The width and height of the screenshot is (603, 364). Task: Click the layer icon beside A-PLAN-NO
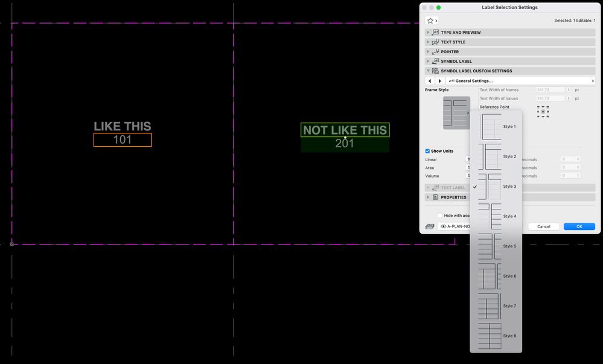click(x=429, y=225)
